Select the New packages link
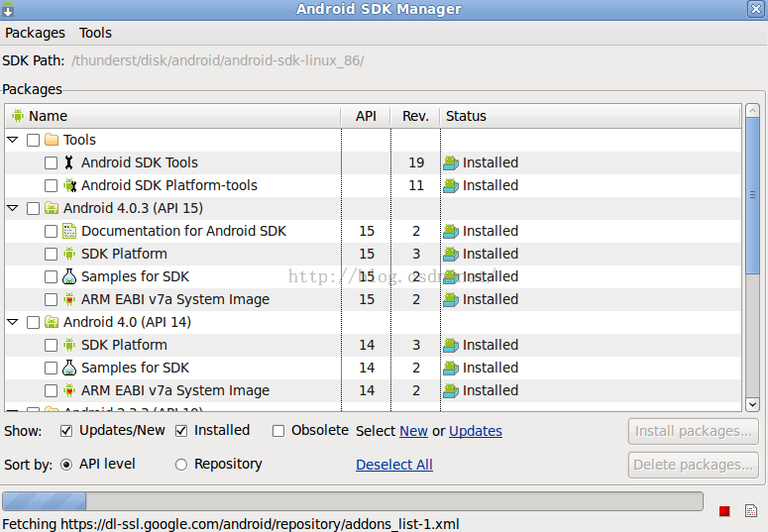This screenshot has width=768, height=532. click(x=413, y=431)
